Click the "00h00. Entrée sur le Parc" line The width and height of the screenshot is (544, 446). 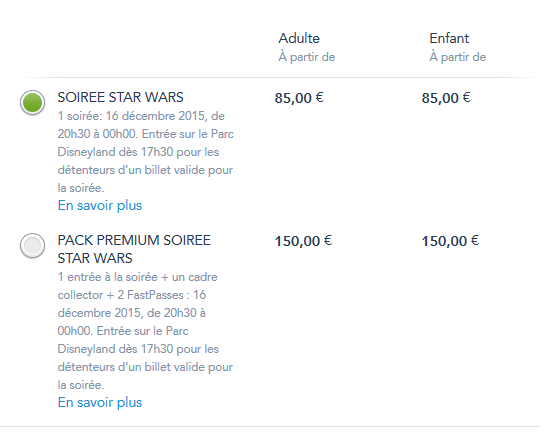tap(123, 331)
